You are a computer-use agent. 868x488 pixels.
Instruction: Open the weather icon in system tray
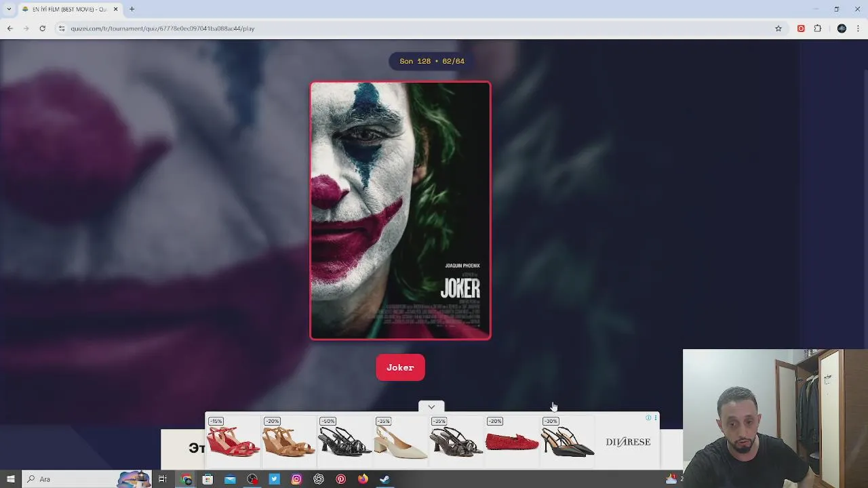pos(671,479)
